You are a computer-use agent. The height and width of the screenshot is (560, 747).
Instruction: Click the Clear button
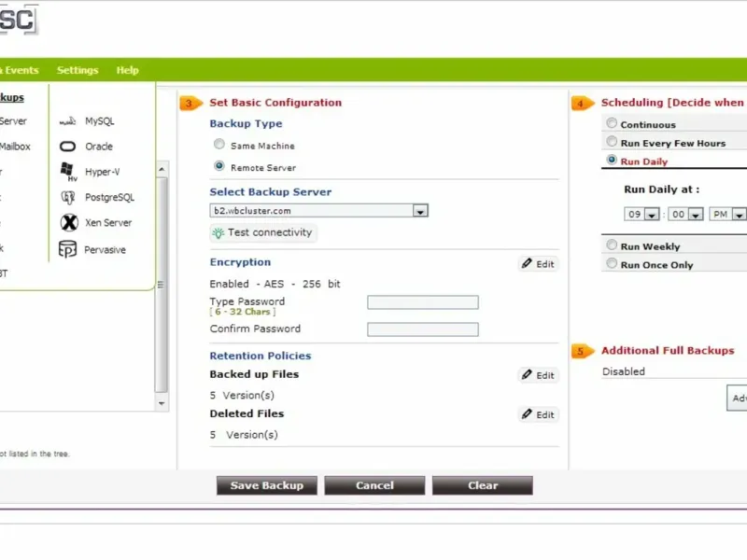tap(483, 485)
